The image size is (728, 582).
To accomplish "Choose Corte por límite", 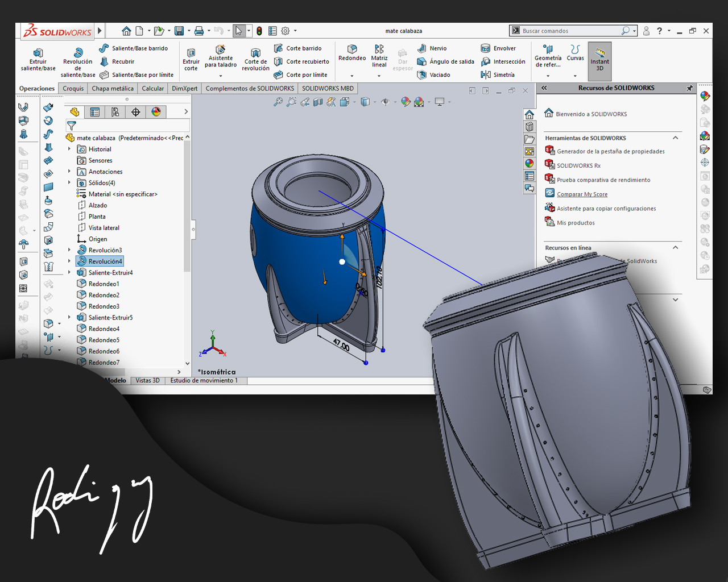I will (x=300, y=75).
